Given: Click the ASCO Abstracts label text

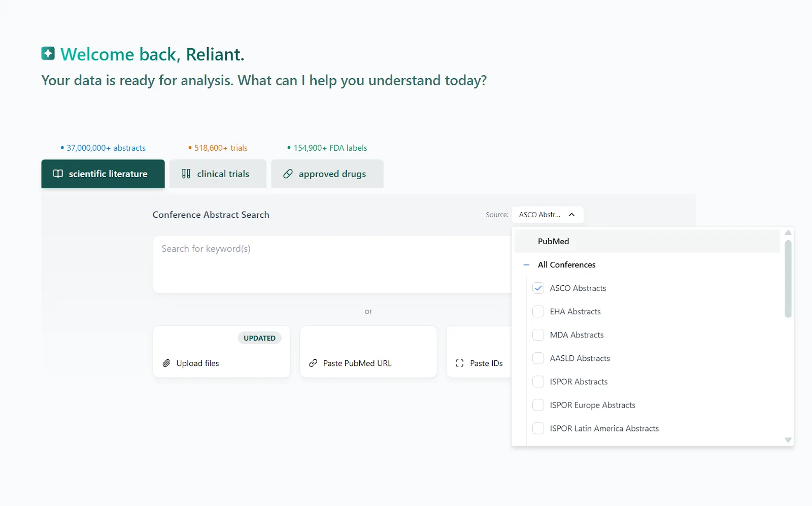Looking at the screenshot, I should [578, 288].
